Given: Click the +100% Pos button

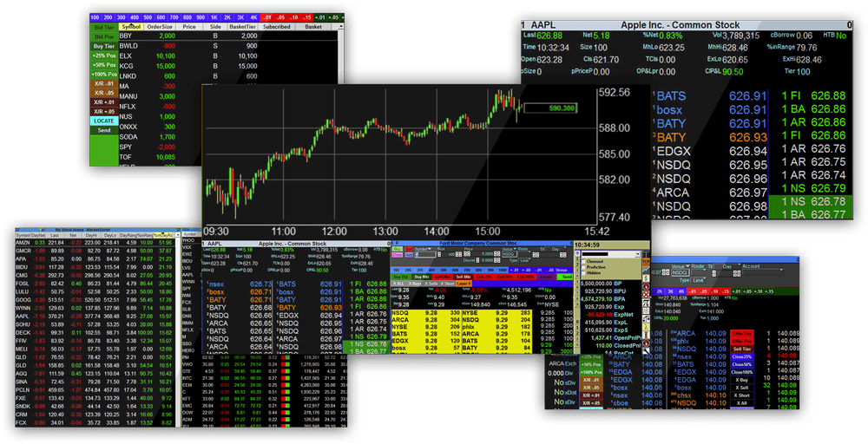Looking at the screenshot, I should pyautogui.click(x=103, y=75).
